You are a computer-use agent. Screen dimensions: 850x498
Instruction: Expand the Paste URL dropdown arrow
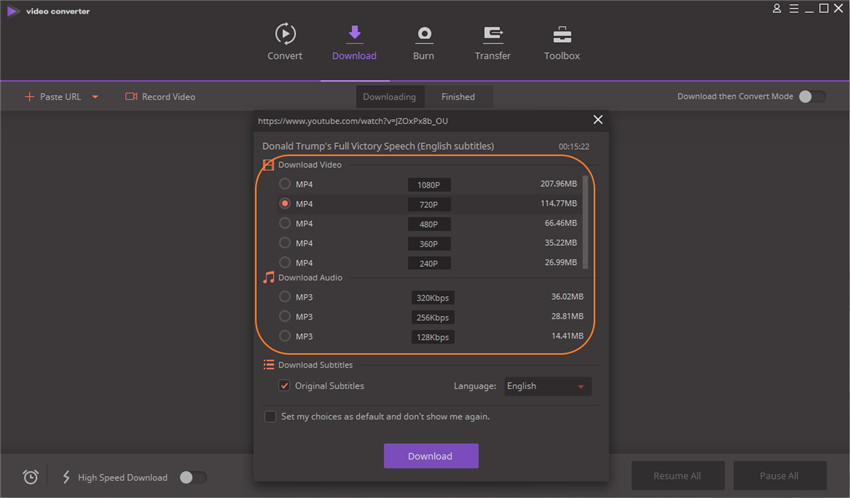point(95,97)
